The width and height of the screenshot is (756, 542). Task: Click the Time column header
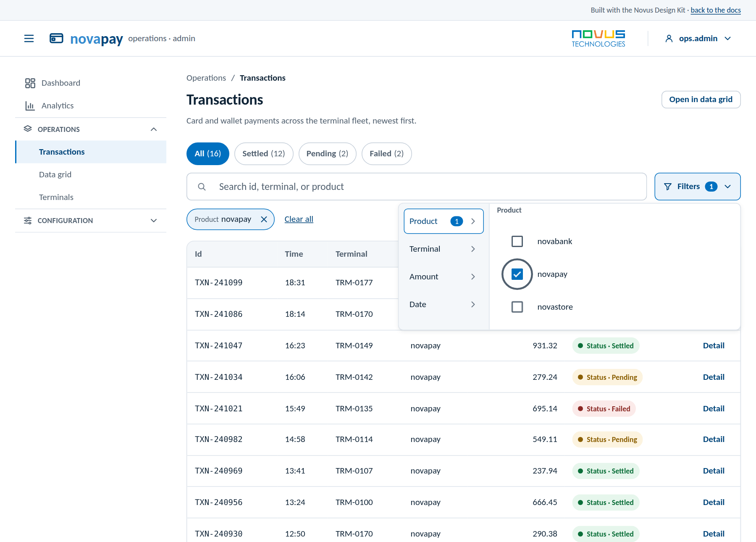294,254
